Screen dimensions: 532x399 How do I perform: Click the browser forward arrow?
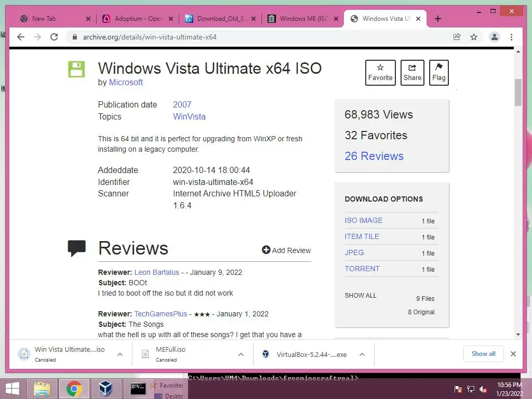tap(37, 37)
